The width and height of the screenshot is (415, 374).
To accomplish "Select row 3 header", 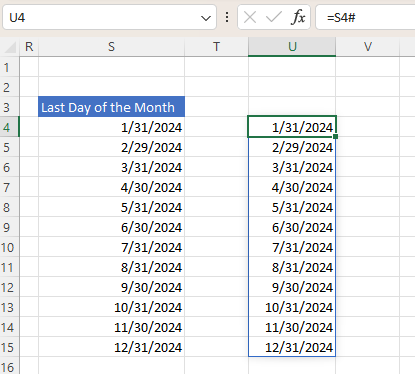I will pyautogui.click(x=10, y=107).
